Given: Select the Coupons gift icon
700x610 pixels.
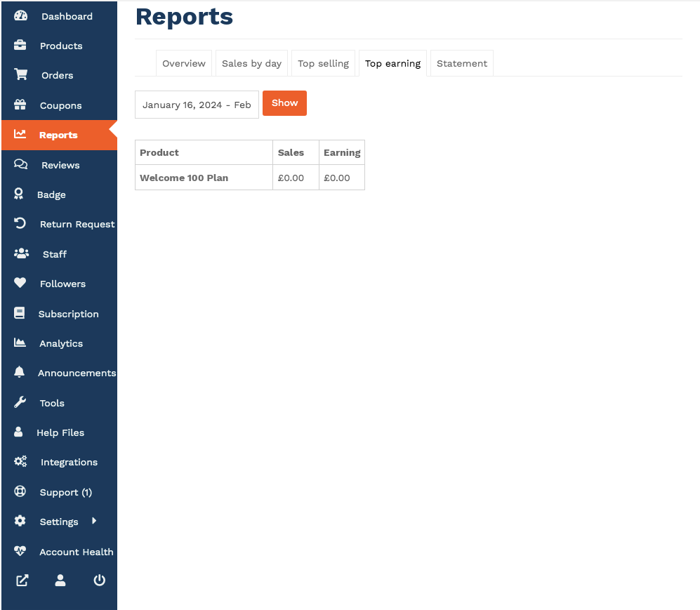Looking at the screenshot, I should point(20,105).
